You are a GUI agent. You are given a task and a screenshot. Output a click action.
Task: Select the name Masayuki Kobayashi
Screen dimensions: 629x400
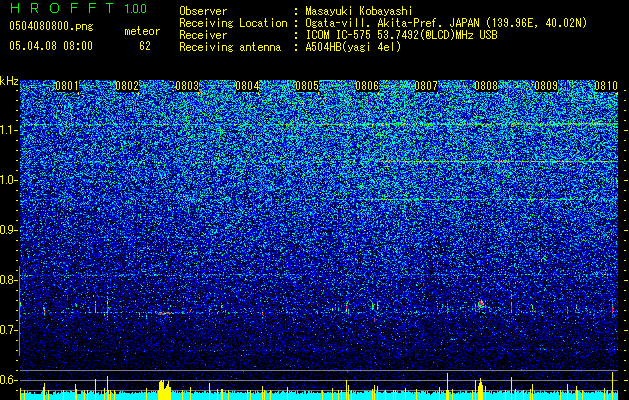point(358,11)
